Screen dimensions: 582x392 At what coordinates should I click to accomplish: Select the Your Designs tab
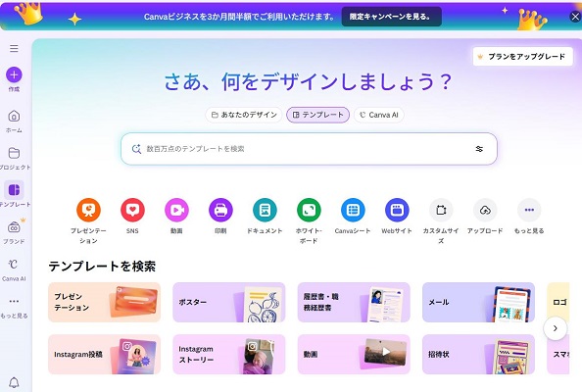tap(244, 115)
